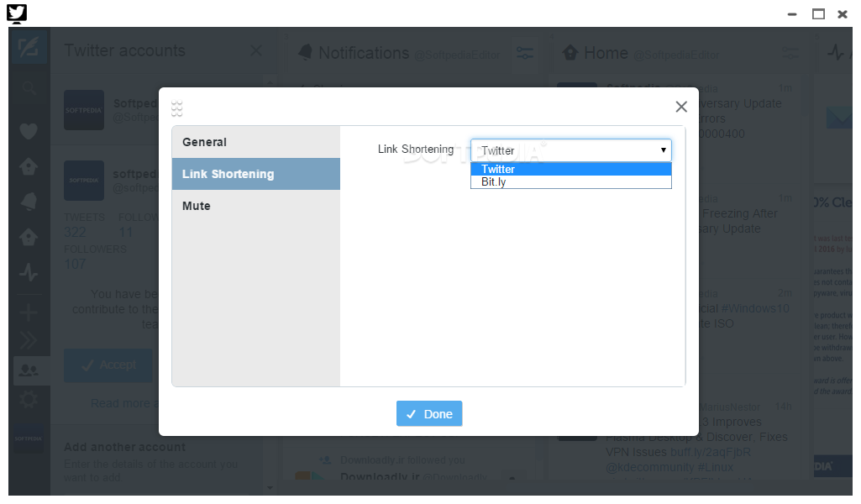The height and width of the screenshot is (504, 861).
Task: Open the settings gear in sidebar
Action: point(29,399)
